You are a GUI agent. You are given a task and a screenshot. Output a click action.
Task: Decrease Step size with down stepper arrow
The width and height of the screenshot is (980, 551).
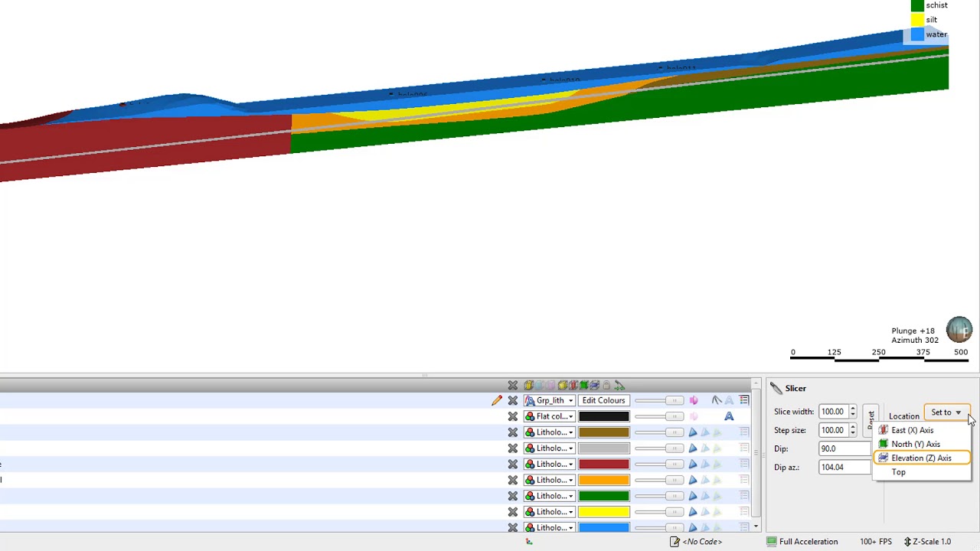click(853, 434)
